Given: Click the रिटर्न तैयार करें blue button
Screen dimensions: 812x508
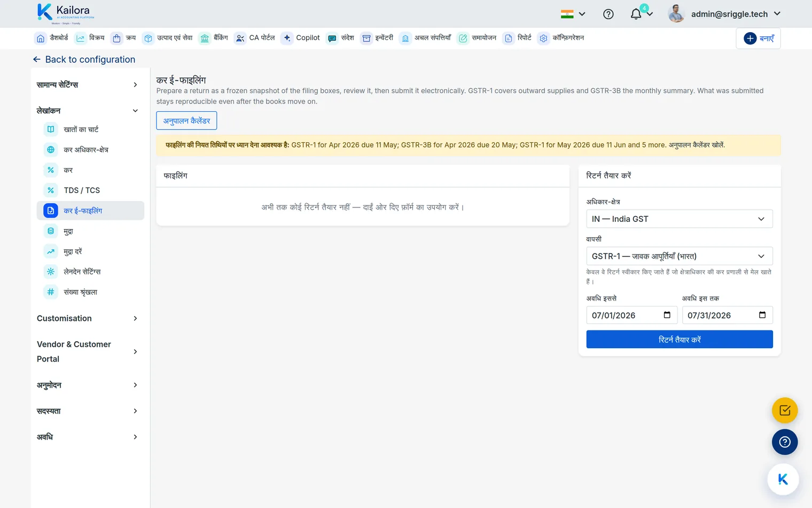Looking at the screenshot, I should (680, 340).
